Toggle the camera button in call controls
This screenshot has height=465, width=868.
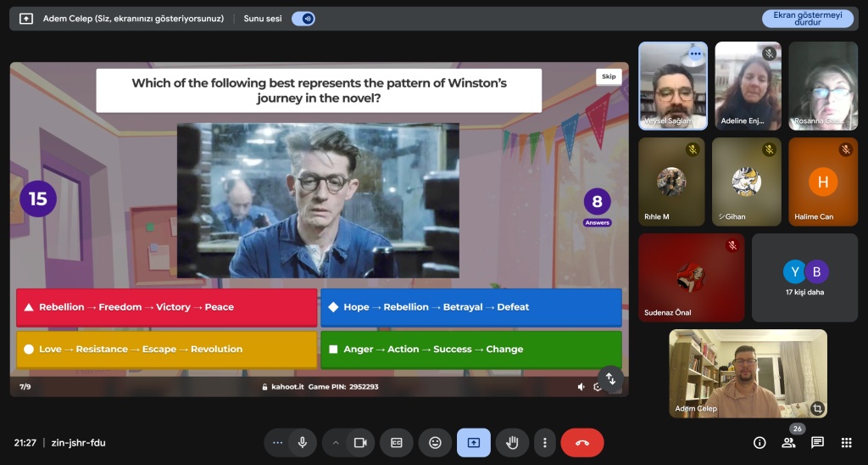click(360, 443)
